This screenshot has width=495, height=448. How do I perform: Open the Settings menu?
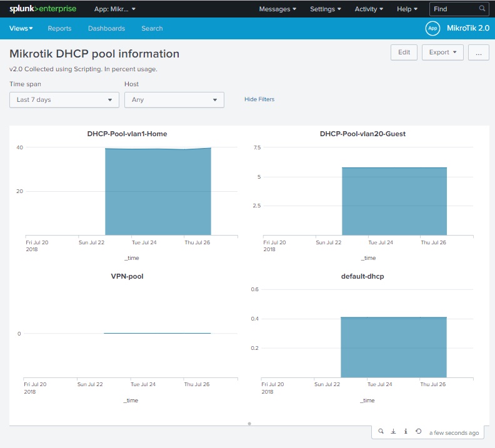click(x=326, y=9)
